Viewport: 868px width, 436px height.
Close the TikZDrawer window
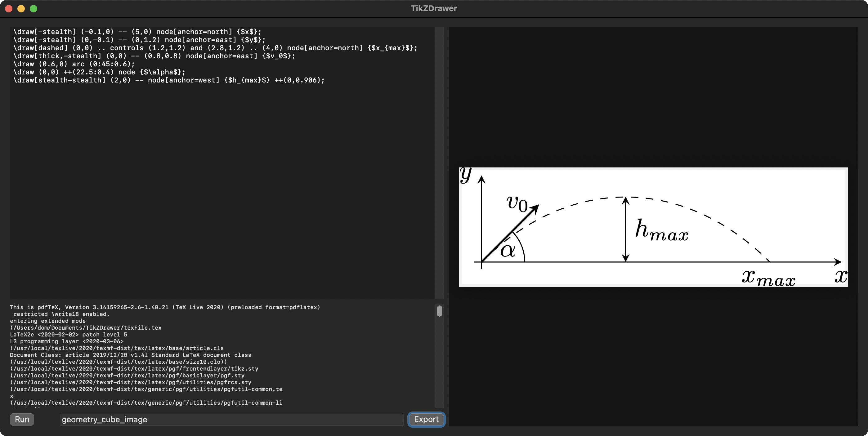tap(9, 8)
